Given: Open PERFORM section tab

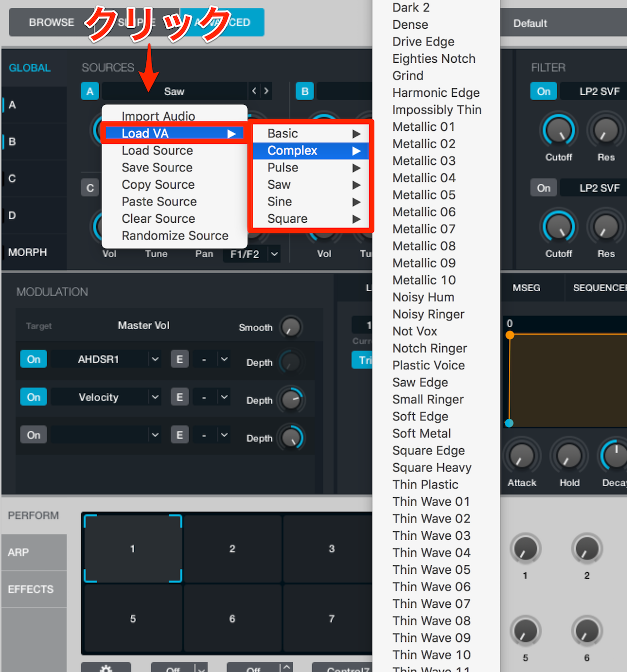Looking at the screenshot, I should click(x=34, y=515).
